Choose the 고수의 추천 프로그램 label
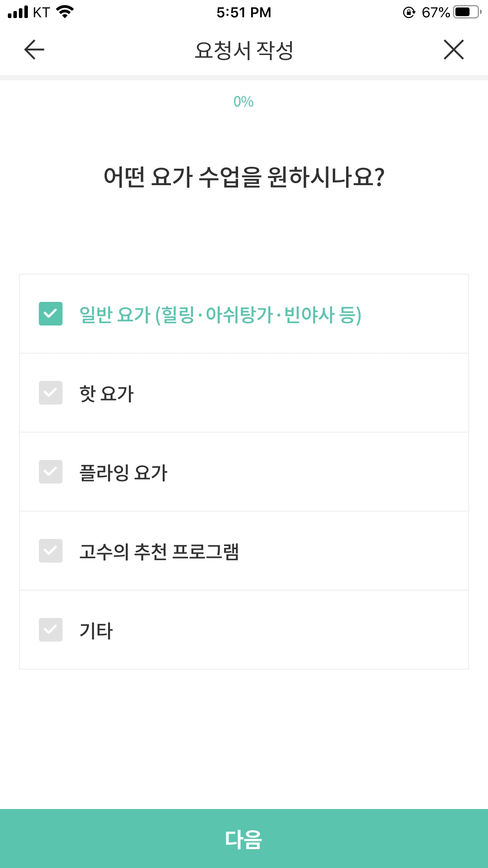This screenshot has width=488, height=868. coord(159,552)
